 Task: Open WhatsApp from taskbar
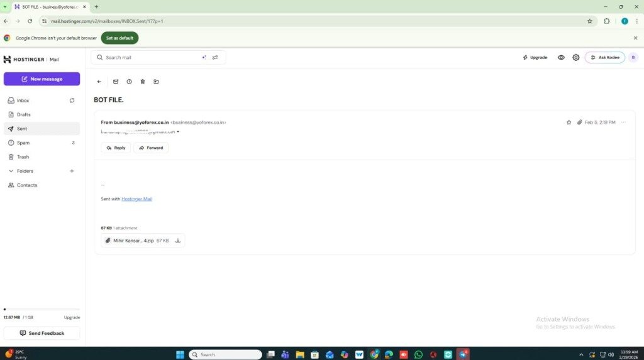click(418, 354)
